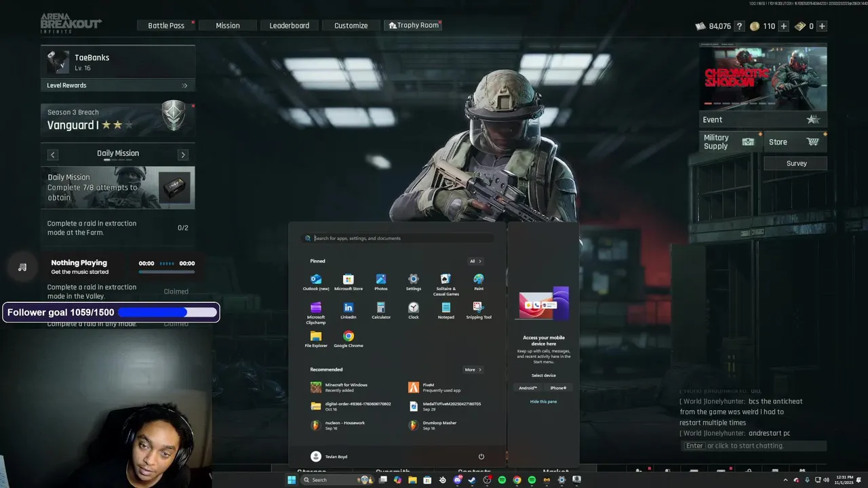Open Outlook (new) from pinned apps
Image resolution: width=868 pixels, height=488 pixels.
tap(316, 282)
